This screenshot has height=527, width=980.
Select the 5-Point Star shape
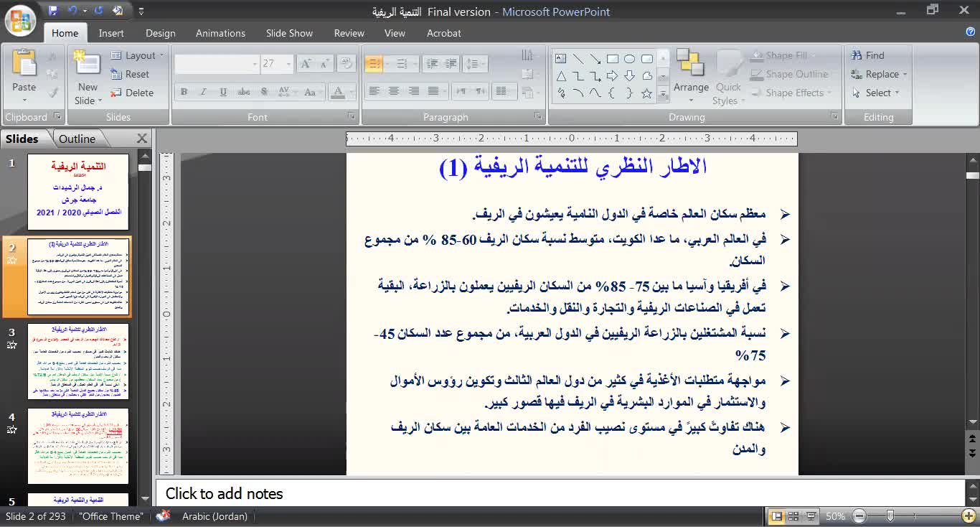(646, 93)
